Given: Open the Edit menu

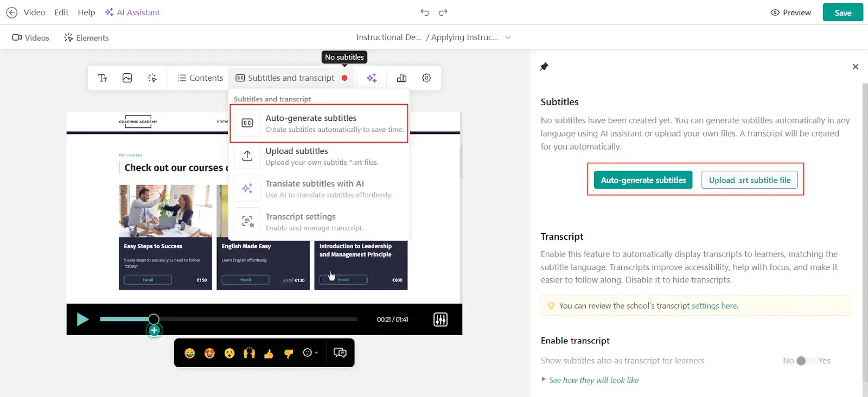Looking at the screenshot, I should click(x=61, y=12).
